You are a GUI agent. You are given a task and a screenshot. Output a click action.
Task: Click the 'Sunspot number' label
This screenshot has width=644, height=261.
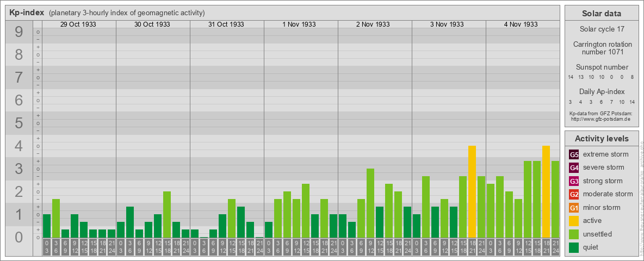click(602, 67)
